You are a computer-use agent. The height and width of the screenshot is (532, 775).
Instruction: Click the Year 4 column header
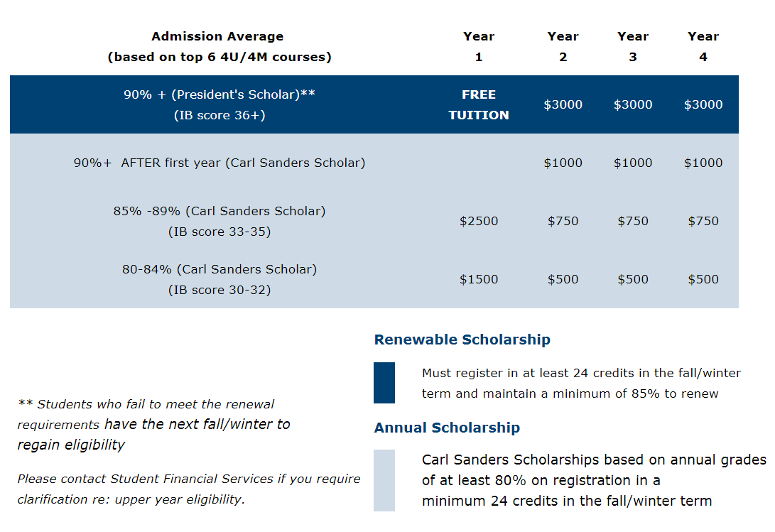[x=703, y=46]
